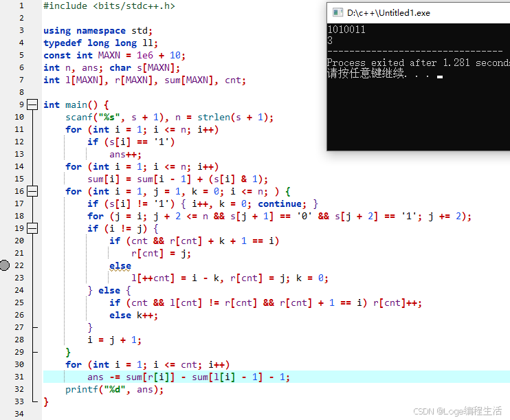Click the 'using namespace std;' line
The image size is (510, 420).
click(x=98, y=30)
